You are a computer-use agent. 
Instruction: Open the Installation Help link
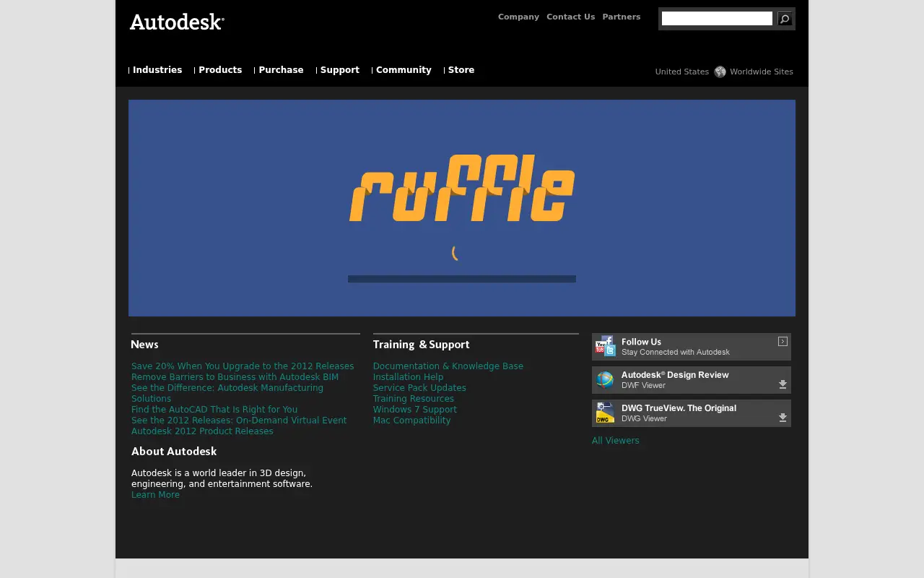point(409,377)
